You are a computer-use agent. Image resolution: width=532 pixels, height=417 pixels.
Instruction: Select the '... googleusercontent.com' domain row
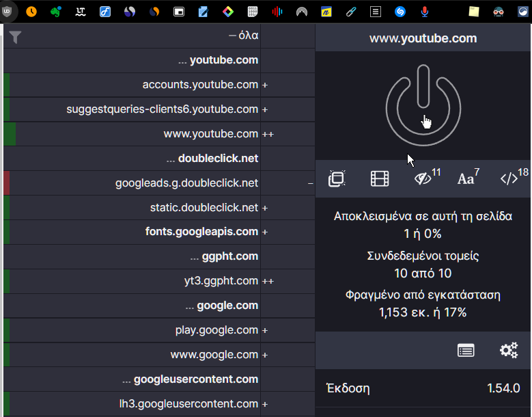(132, 379)
